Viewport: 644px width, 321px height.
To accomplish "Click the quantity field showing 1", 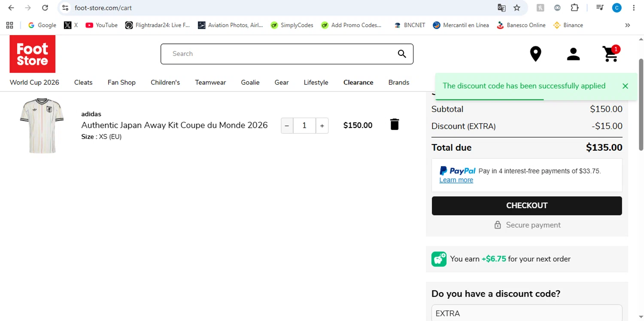I will pyautogui.click(x=304, y=126).
